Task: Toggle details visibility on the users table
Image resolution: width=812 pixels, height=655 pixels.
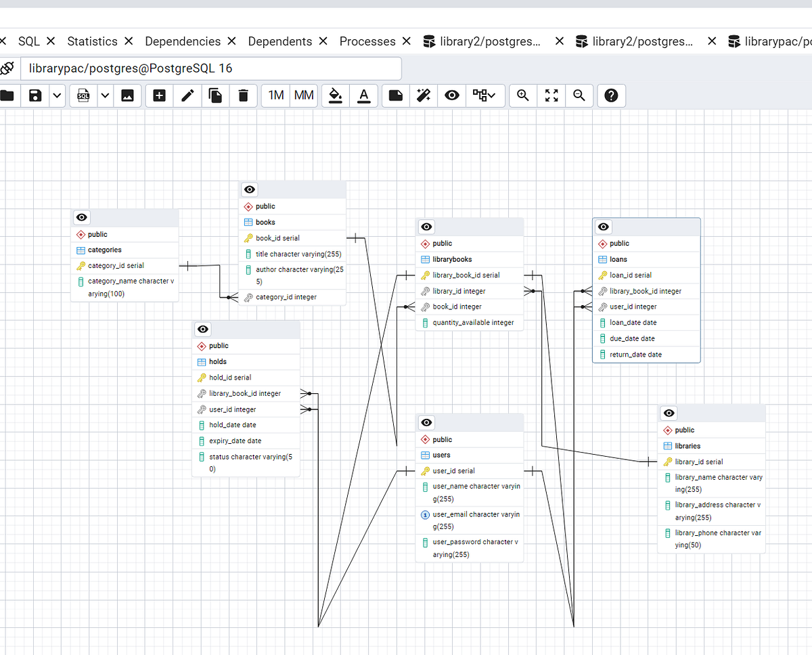Action: [426, 422]
